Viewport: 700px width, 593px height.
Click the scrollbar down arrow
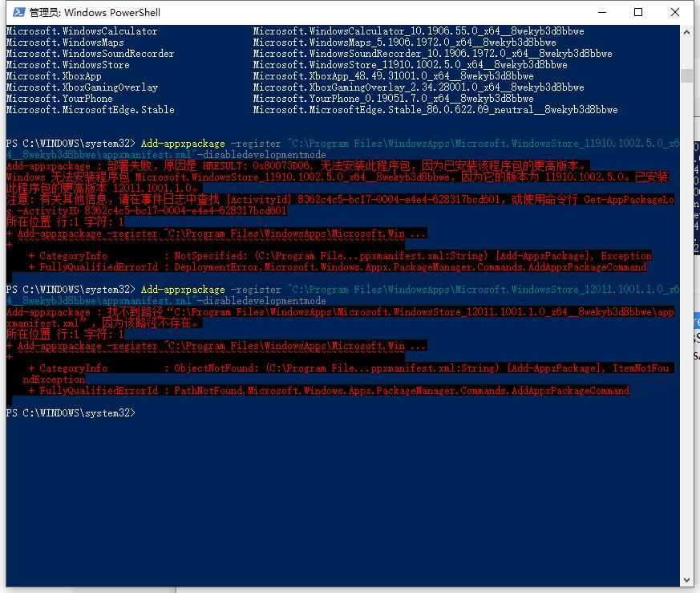(x=686, y=580)
